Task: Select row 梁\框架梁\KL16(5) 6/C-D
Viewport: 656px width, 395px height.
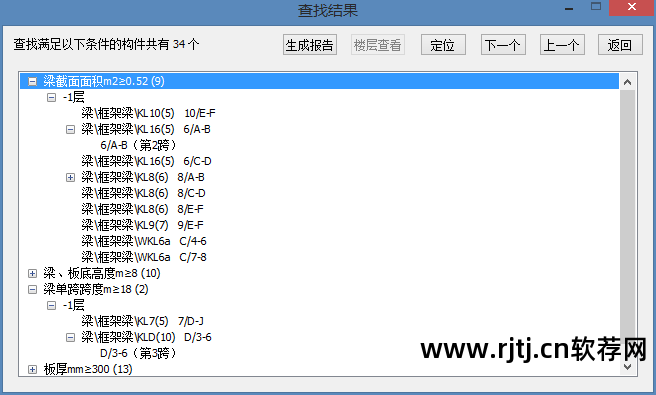Action: (146, 161)
